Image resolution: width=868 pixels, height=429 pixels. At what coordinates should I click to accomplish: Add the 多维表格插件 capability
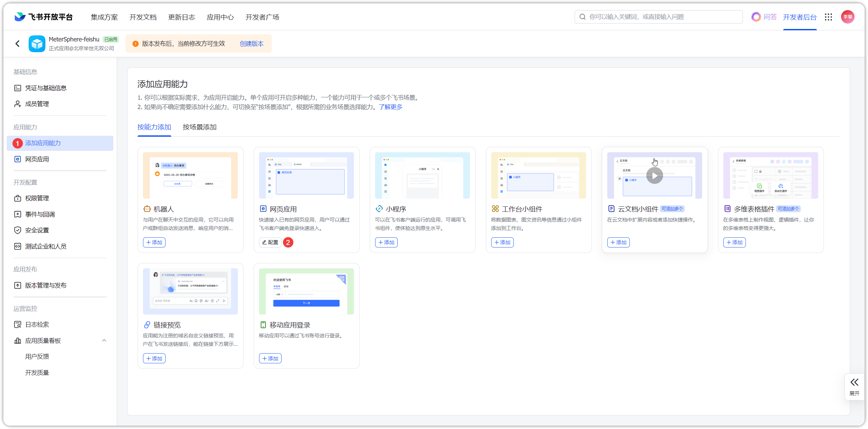(734, 242)
